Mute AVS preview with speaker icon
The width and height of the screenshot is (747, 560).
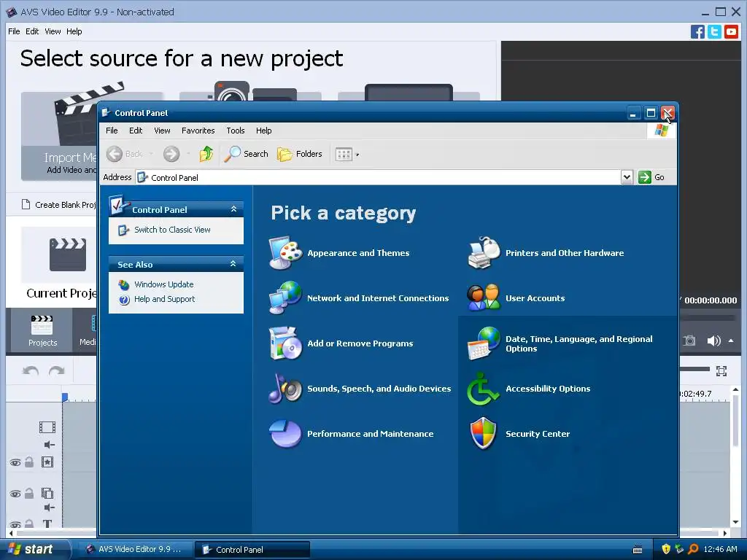pos(713,341)
